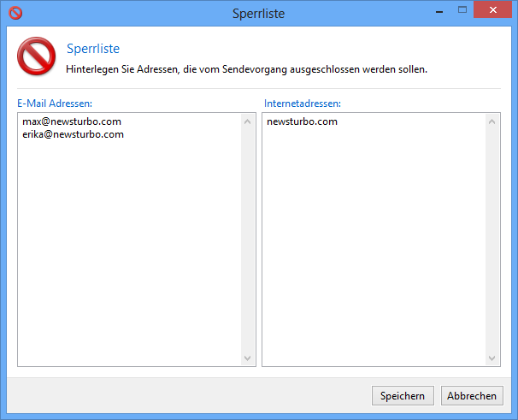Place cursor on erika@newsturbo.com line
518x420 pixels.
click(73, 134)
